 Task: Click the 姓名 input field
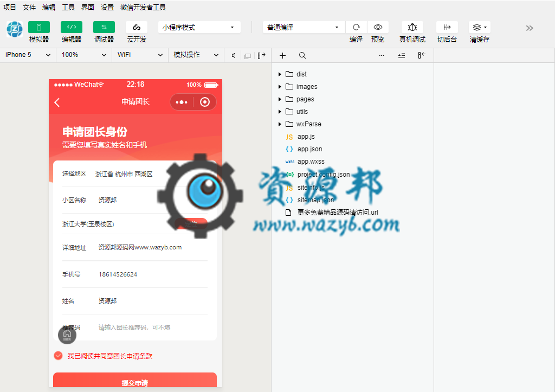pyautogui.click(x=152, y=301)
